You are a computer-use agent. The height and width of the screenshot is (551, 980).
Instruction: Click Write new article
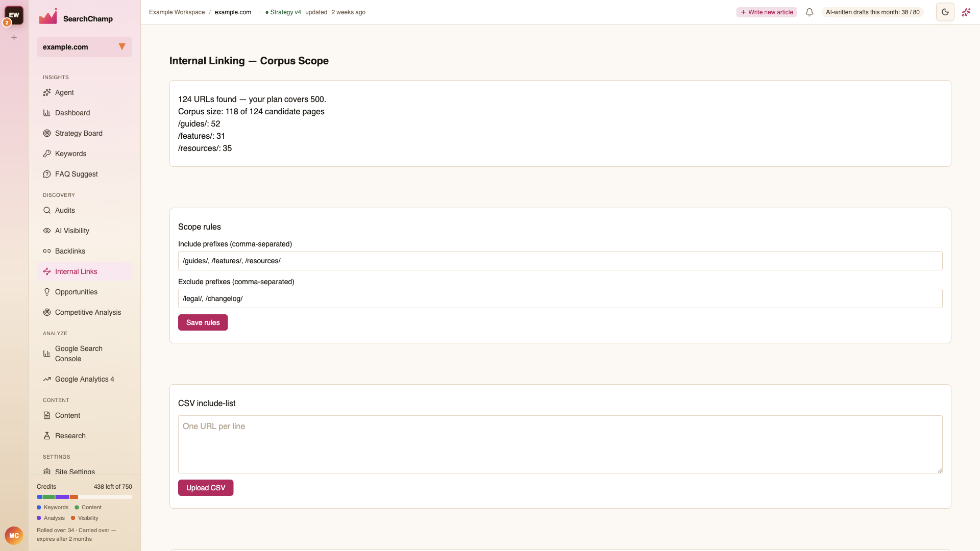767,12
